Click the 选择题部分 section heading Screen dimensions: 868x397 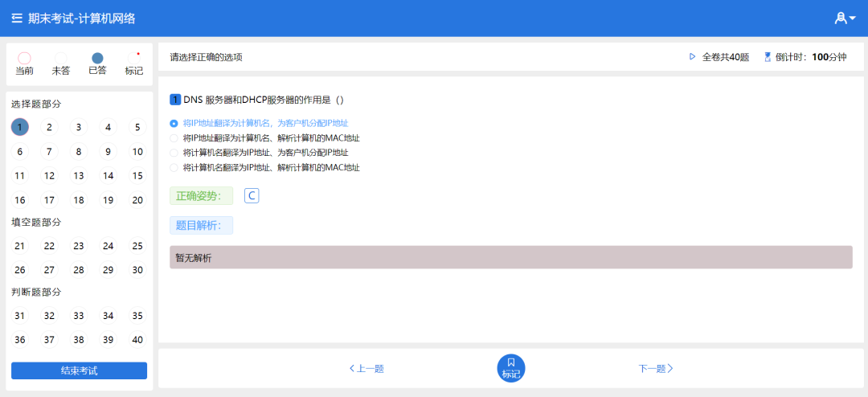tap(36, 104)
